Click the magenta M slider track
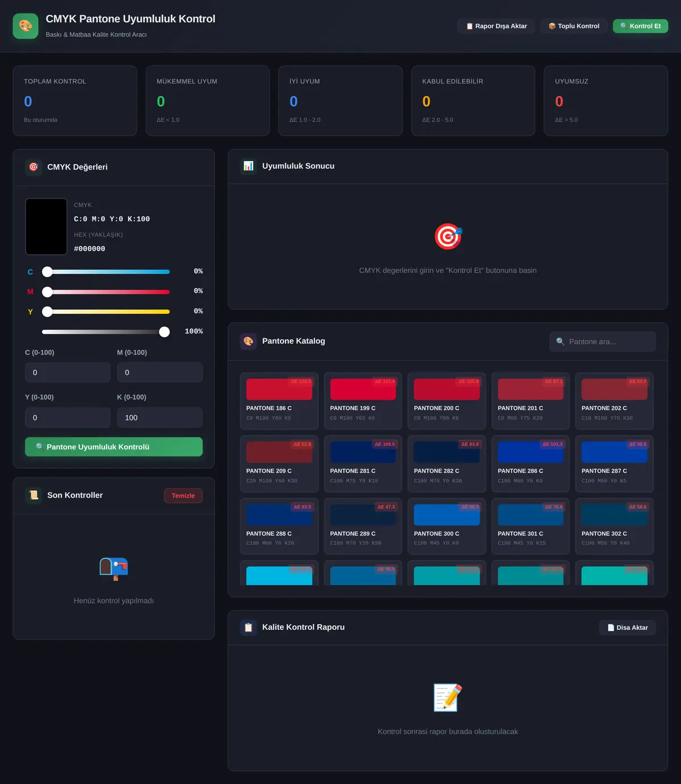The width and height of the screenshot is (681, 784). click(106, 292)
